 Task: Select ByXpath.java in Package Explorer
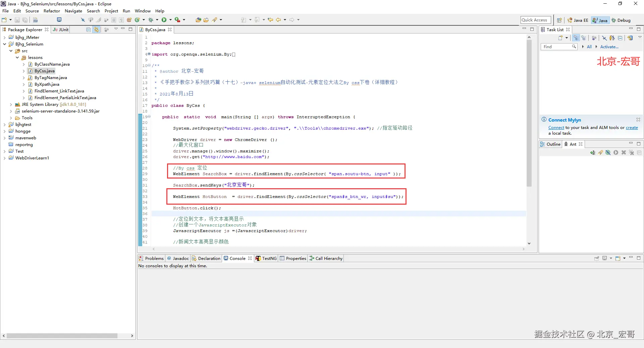click(47, 84)
